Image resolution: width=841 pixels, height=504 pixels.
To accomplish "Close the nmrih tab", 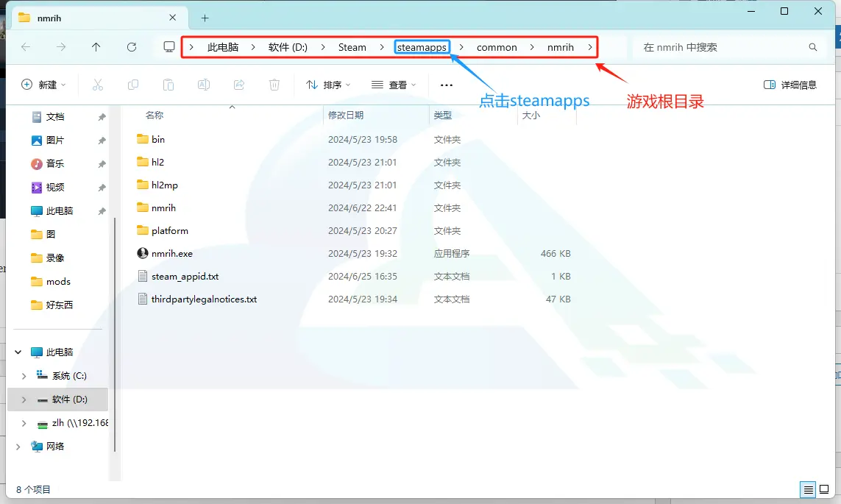I will click(172, 18).
